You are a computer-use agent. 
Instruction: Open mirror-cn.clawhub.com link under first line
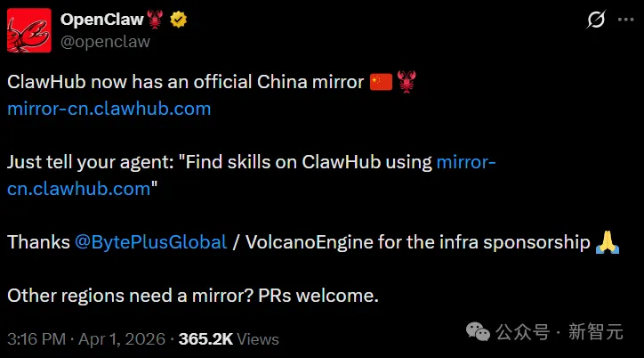109,109
